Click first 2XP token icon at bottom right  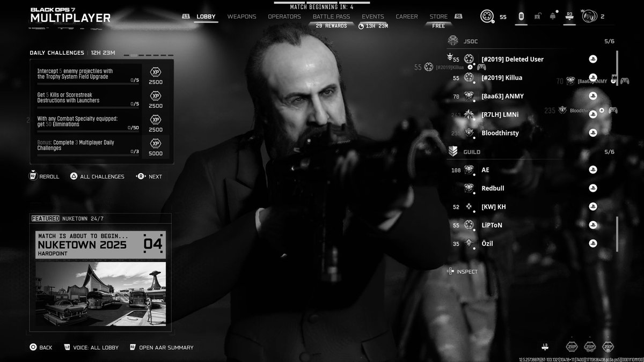point(573,346)
